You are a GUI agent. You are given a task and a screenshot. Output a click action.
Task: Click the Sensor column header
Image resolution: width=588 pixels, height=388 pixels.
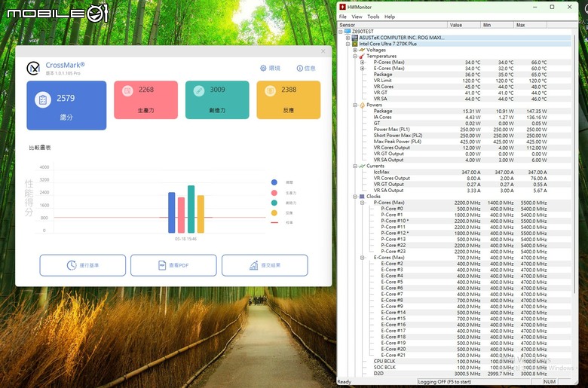pyautogui.click(x=393, y=25)
